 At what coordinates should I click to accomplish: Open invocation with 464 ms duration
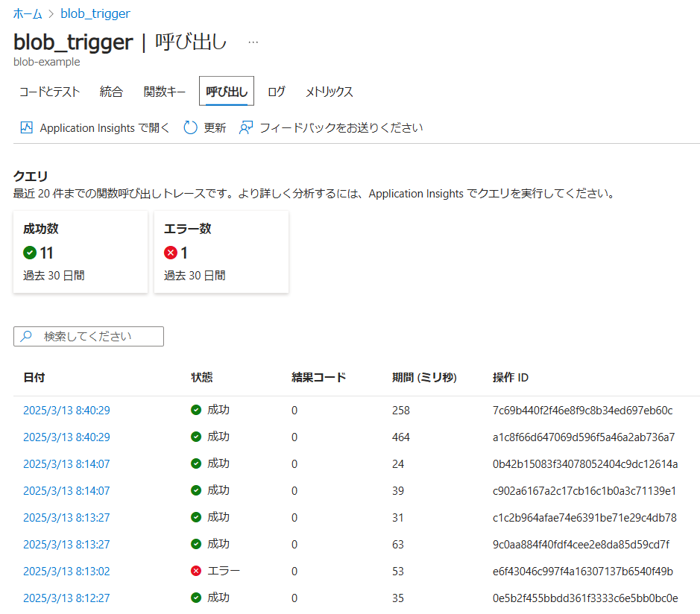coord(66,437)
